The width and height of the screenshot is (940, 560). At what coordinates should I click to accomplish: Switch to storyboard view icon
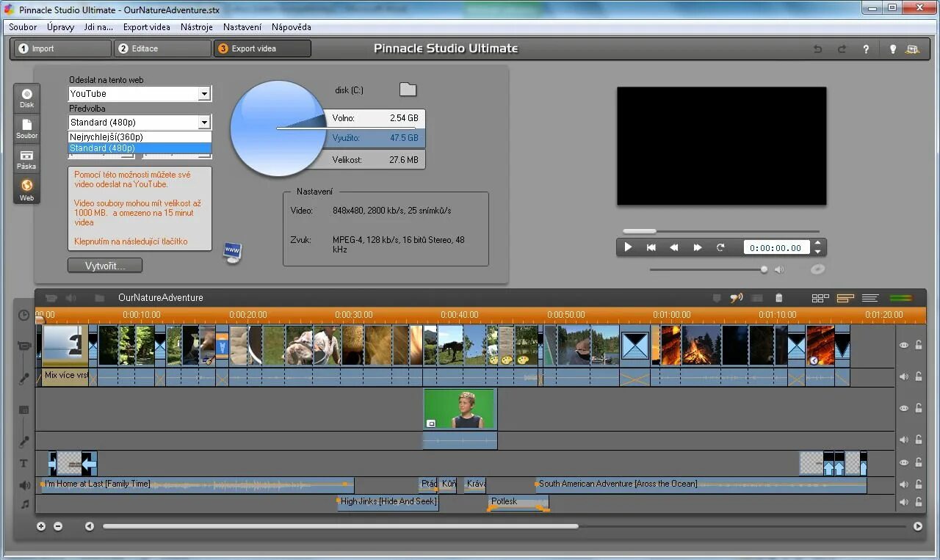[x=820, y=298]
